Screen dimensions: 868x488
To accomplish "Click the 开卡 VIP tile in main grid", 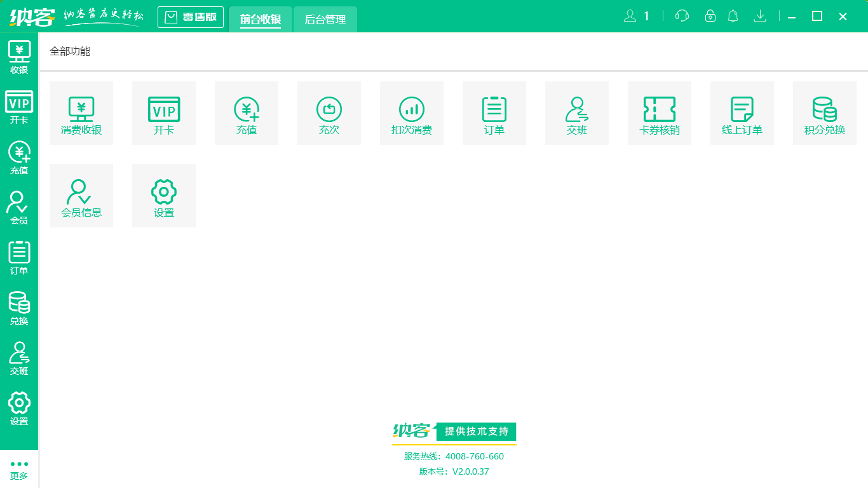I will tap(164, 113).
